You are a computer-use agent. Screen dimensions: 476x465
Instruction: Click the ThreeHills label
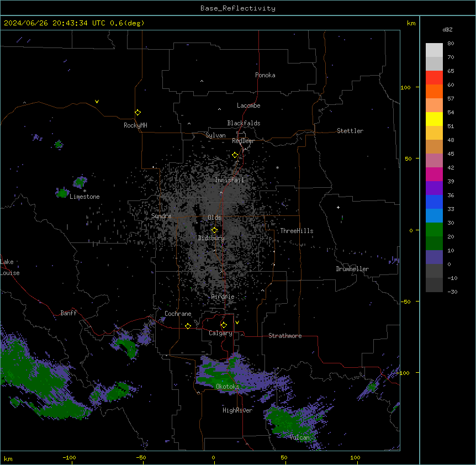point(297,231)
